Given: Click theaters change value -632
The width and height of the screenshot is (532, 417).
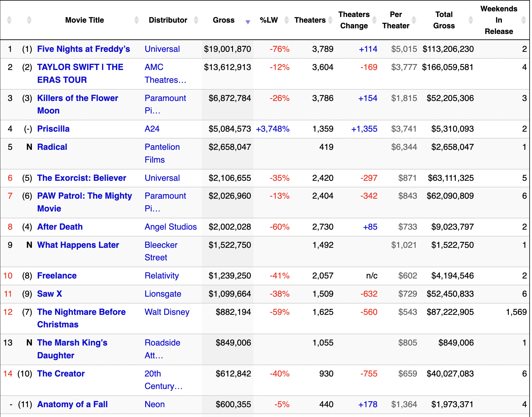Looking at the screenshot, I should click(369, 294).
